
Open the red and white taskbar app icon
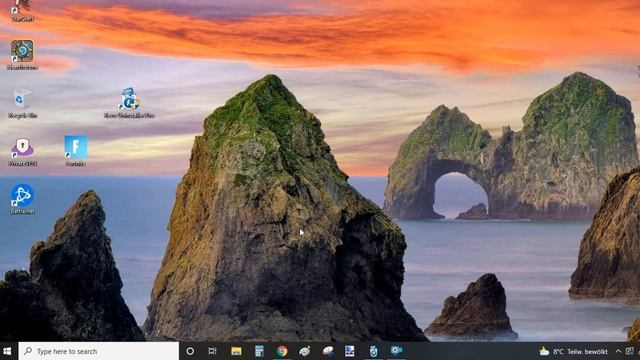[x=328, y=351]
